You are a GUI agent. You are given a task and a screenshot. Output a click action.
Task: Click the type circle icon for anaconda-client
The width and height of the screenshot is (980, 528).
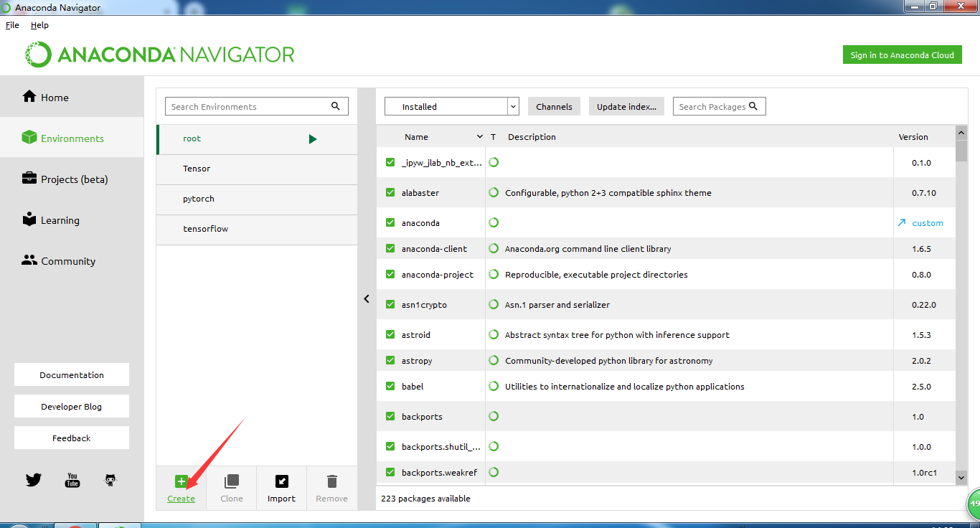click(494, 248)
